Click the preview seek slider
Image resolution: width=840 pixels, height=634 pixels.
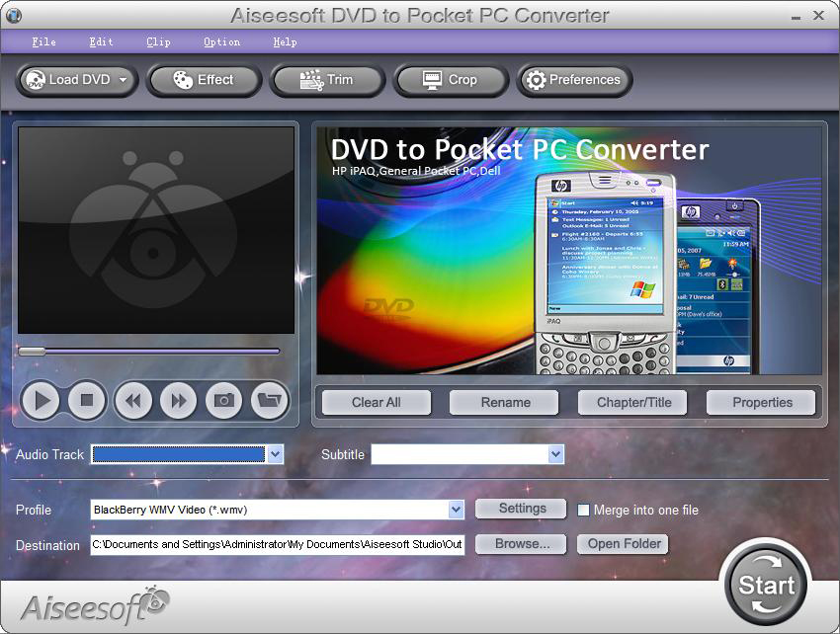click(x=148, y=352)
